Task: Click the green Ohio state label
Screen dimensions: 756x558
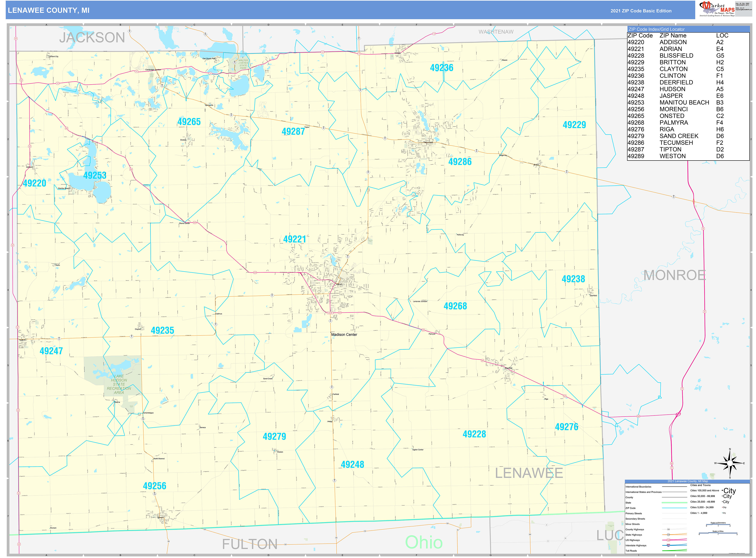Action: point(424,542)
